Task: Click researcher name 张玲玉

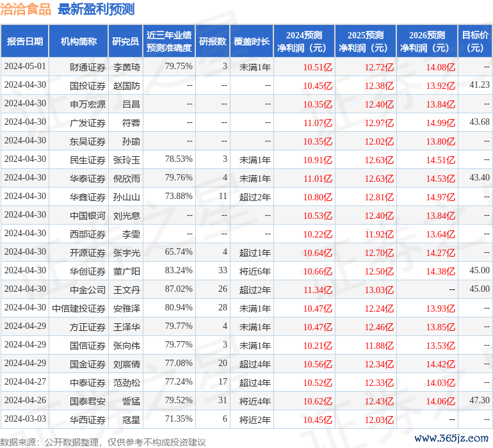Action: point(126,160)
